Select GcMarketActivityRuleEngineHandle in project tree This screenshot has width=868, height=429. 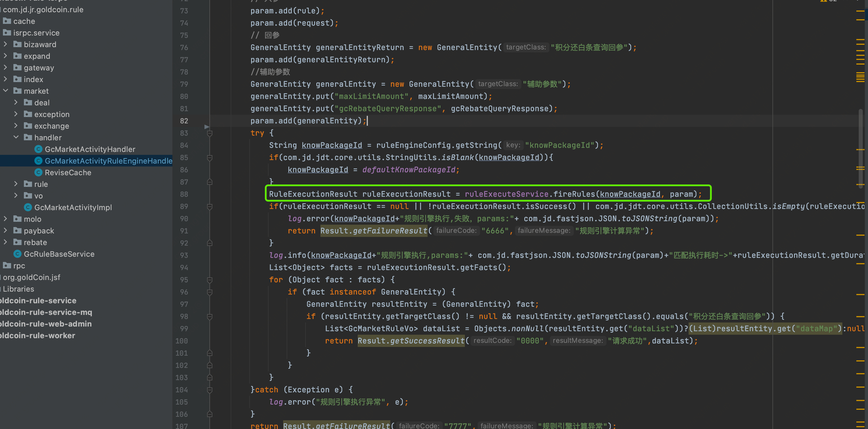pyautogui.click(x=108, y=161)
